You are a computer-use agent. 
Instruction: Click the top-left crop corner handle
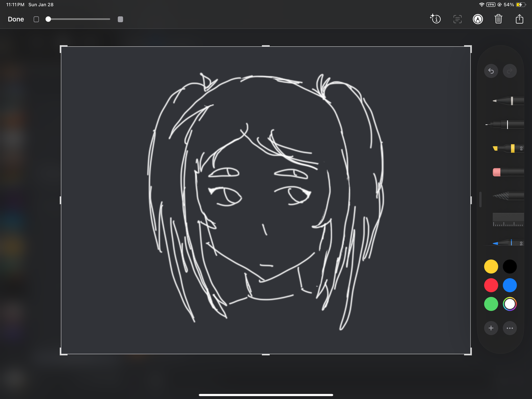pos(63,48)
